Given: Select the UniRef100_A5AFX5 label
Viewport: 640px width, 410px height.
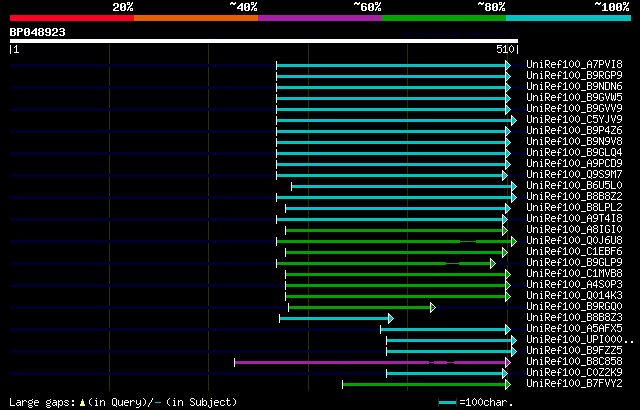Looking at the screenshot, I should tap(574, 329).
